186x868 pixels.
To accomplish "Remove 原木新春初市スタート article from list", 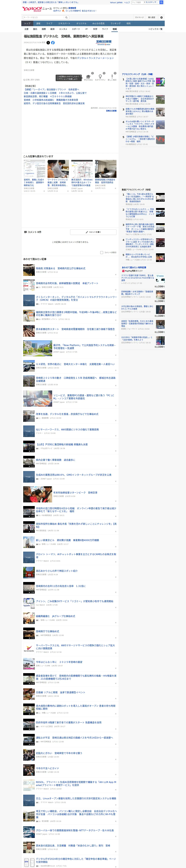I will [116, 335].
